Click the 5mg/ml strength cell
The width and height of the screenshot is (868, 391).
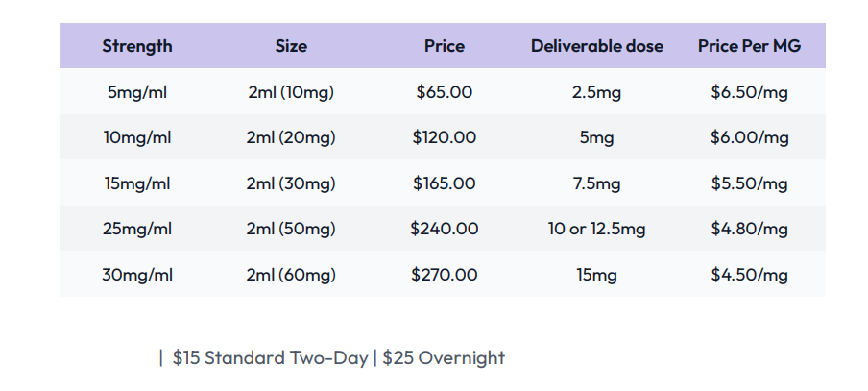[137, 92]
